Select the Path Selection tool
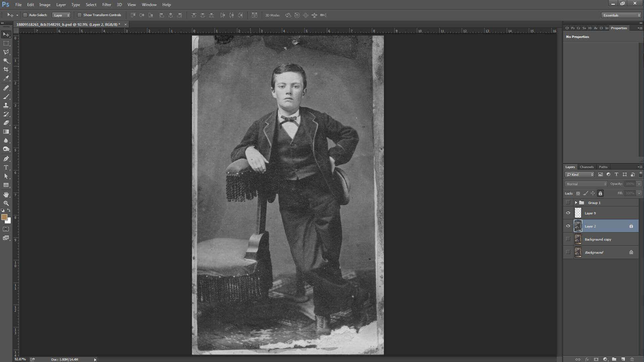 pos(6,176)
